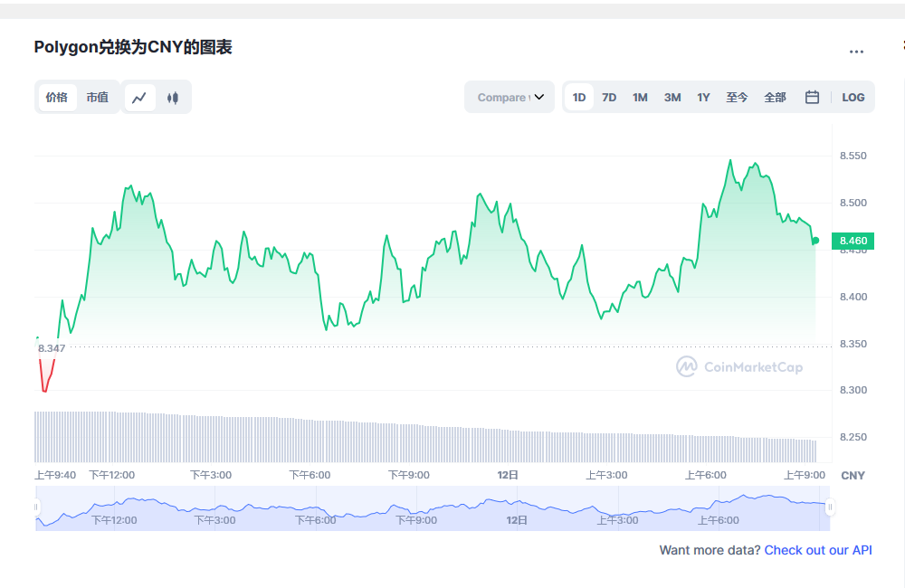Select the 3M time range
The image size is (905, 588).
pos(672,98)
